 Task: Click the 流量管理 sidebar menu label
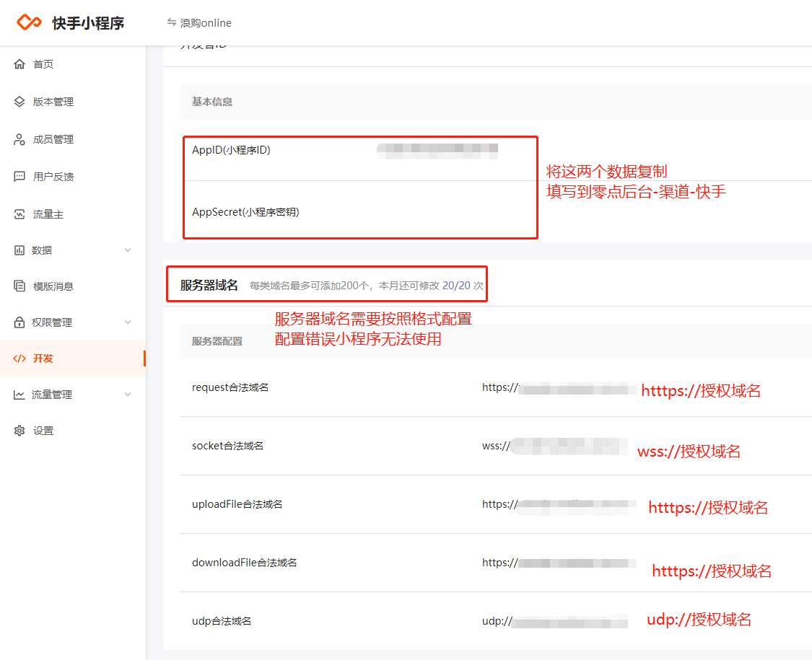[x=52, y=395]
